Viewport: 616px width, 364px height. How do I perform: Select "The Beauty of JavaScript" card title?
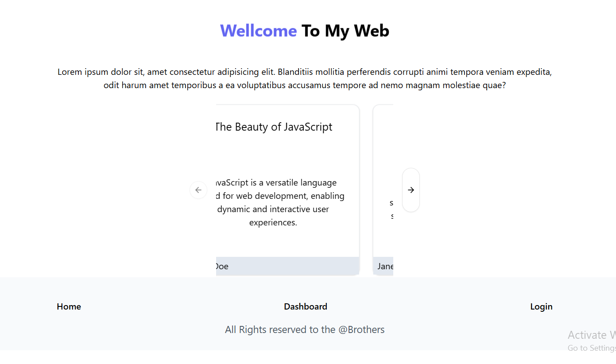(x=274, y=127)
